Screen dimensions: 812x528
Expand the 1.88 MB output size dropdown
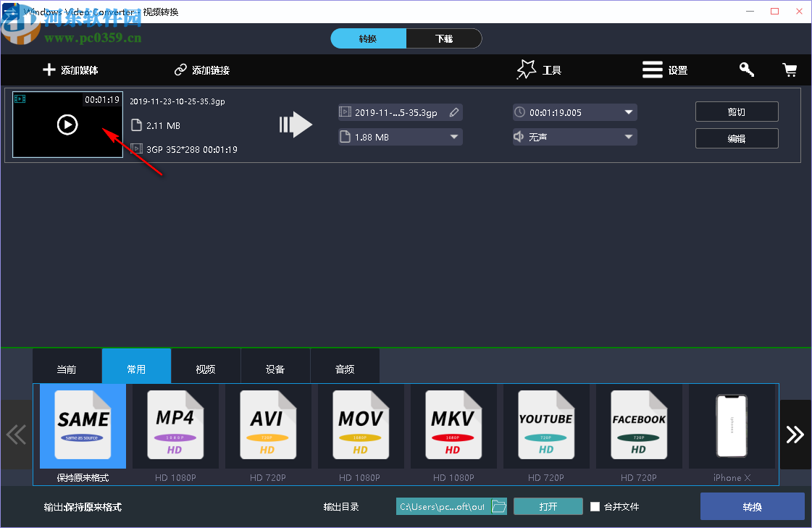pyautogui.click(x=454, y=137)
